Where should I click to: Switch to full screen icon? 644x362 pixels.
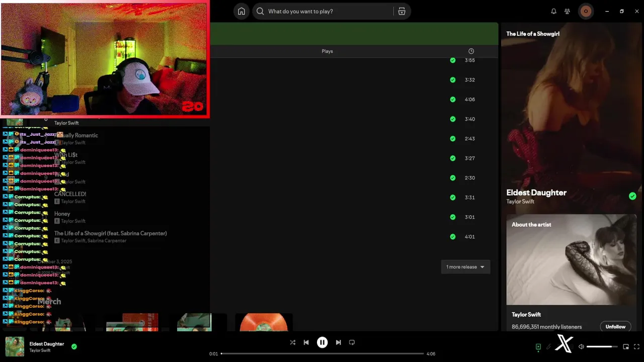(636, 347)
